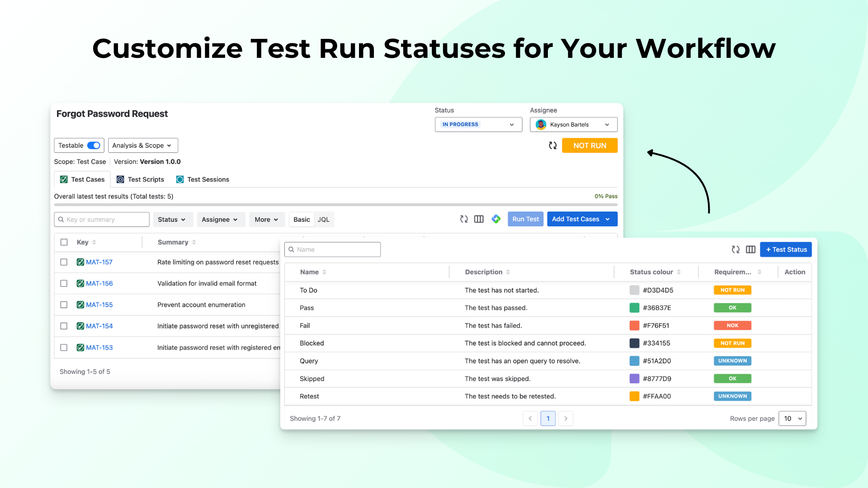Switch search mode to JQL
Screen dimensions: 868x488
click(323, 220)
